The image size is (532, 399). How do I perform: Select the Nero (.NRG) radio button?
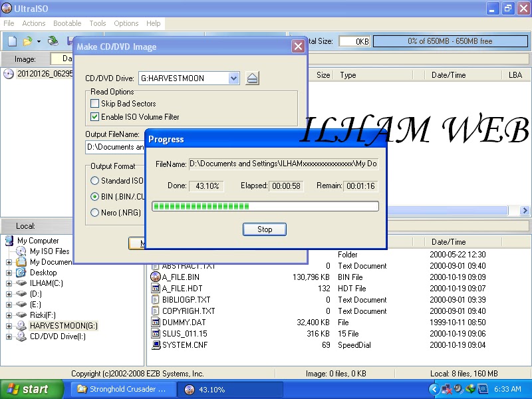coord(94,213)
